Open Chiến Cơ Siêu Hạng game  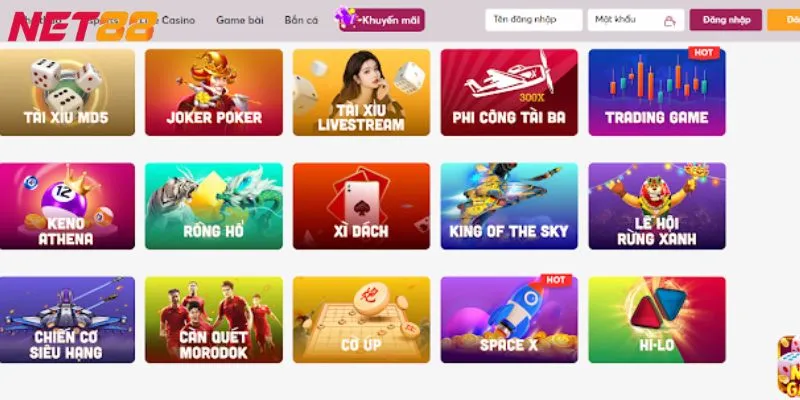(67, 320)
